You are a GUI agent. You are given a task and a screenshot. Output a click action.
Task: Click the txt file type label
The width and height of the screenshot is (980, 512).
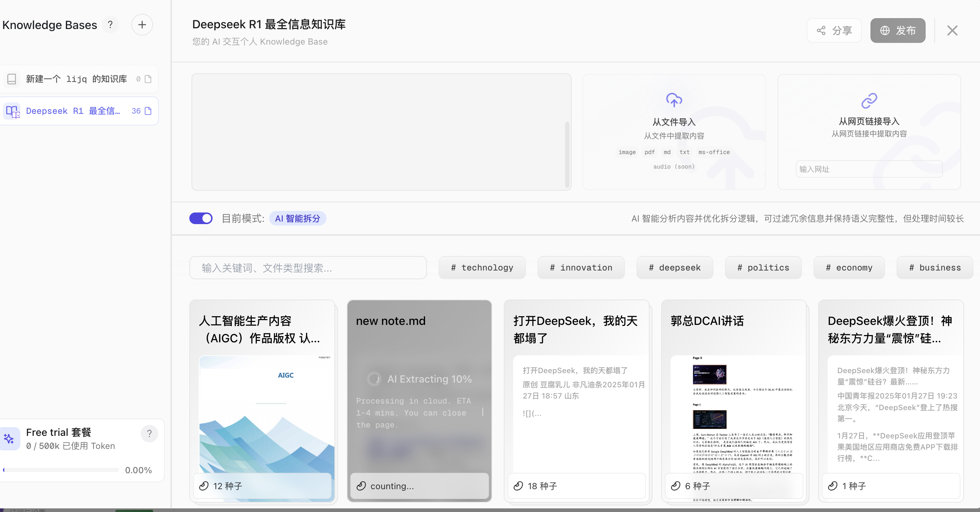coord(684,152)
